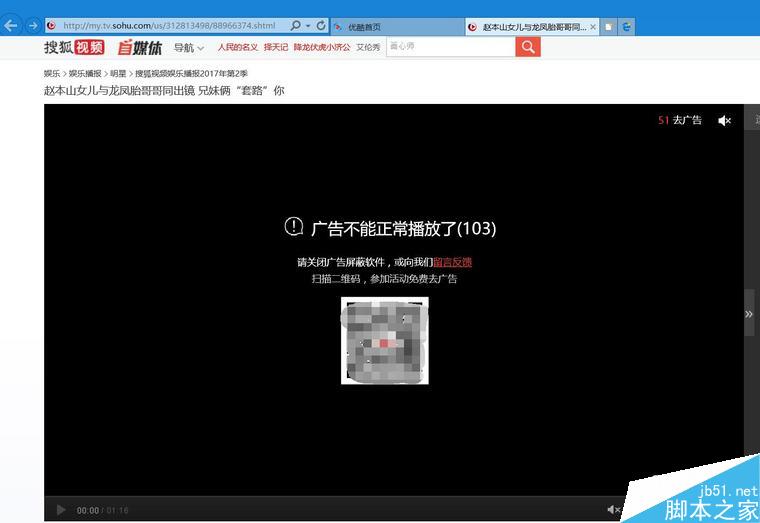Click the Sohu video search input box

pos(451,47)
